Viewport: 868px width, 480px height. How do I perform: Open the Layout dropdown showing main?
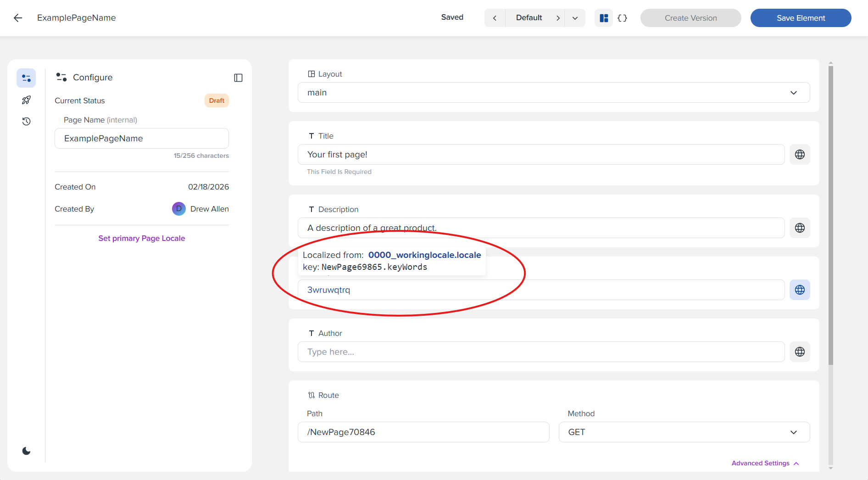553,93
